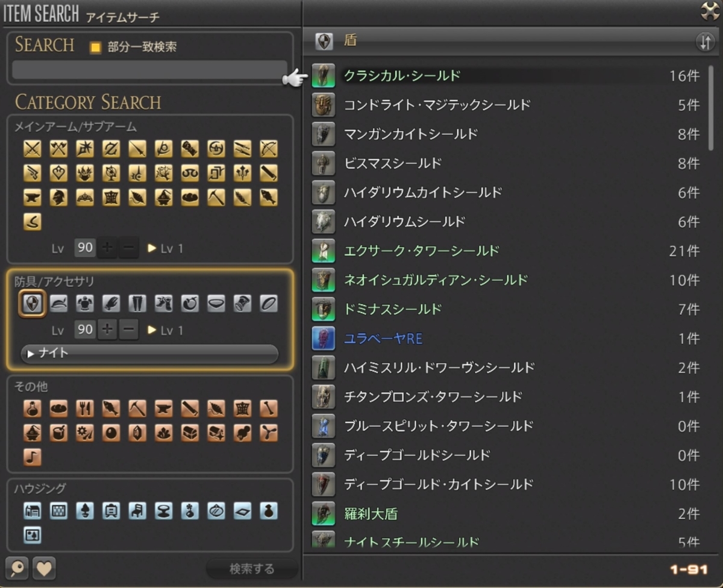Open search history magnifier button
723x588 pixels.
16,568
